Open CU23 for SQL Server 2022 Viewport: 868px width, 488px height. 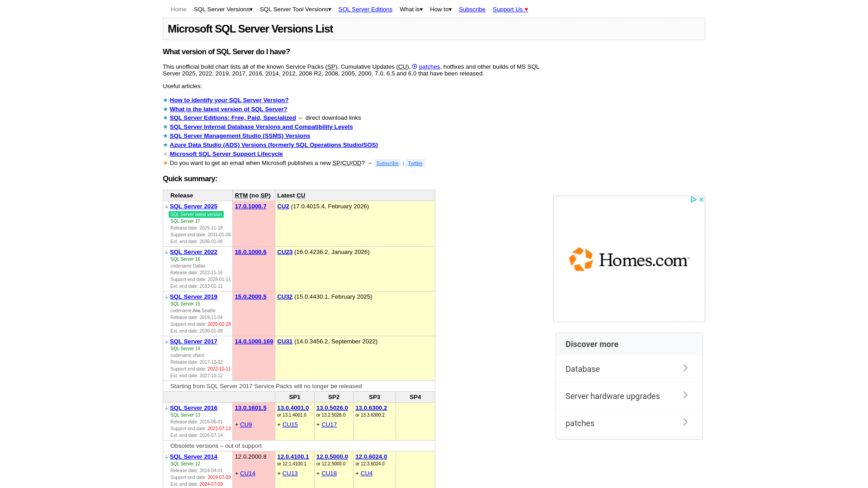[x=285, y=252]
